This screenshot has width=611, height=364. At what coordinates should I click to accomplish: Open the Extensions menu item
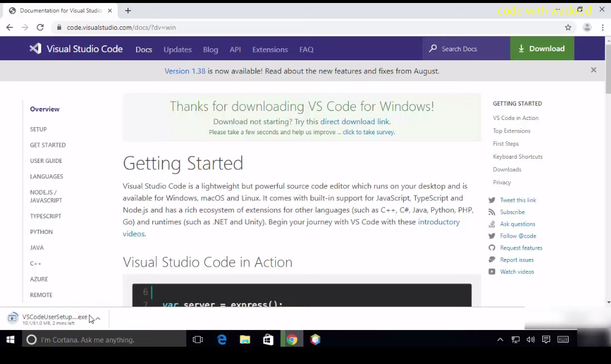coord(270,50)
